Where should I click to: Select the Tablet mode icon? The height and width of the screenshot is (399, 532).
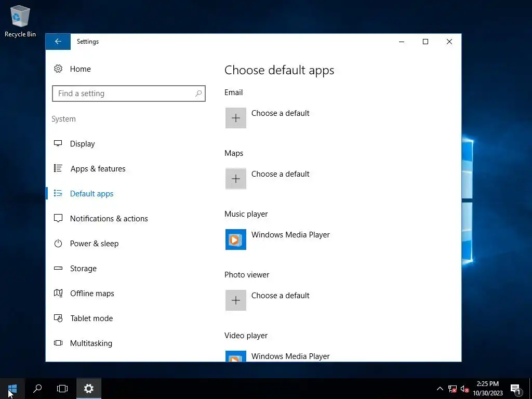click(58, 318)
